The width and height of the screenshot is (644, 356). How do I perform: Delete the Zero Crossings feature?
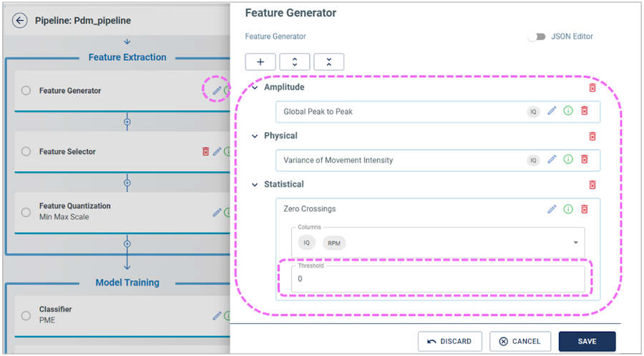pos(585,209)
